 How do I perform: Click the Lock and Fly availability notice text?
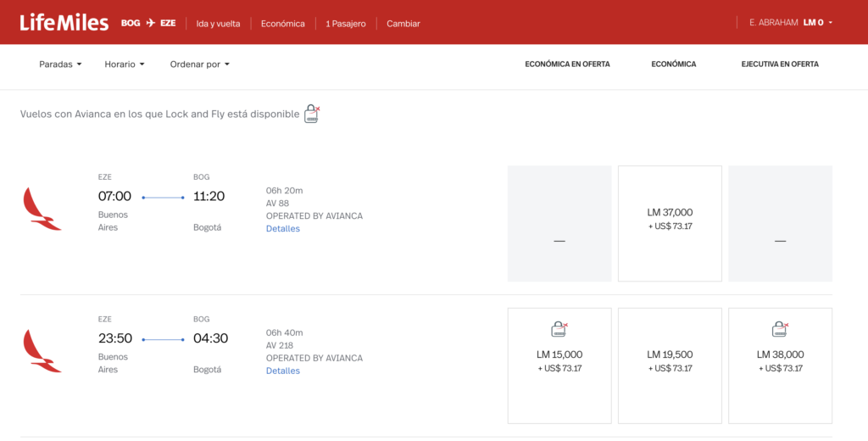click(x=160, y=114)
